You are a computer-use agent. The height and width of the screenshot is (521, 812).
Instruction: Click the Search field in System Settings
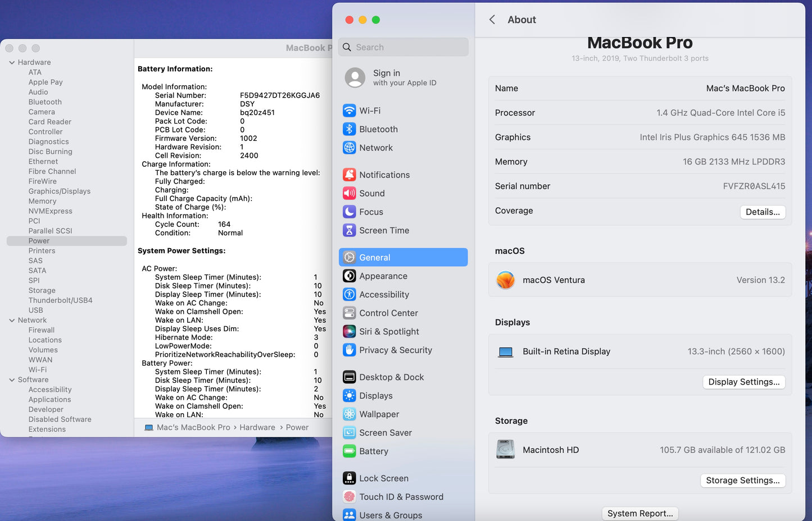(x=403, y=47)
